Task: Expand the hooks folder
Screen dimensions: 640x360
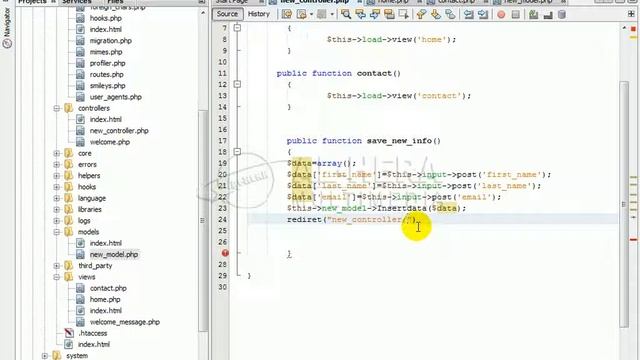Action: tap(57, 187)
